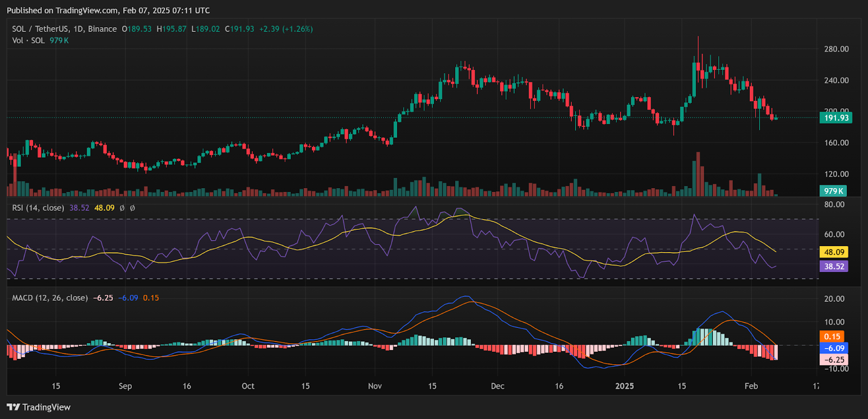Click the 240.00 price axis label
The height and width of the screenshot is (419, 868).
pyautogui.click(x=836, y=80)
